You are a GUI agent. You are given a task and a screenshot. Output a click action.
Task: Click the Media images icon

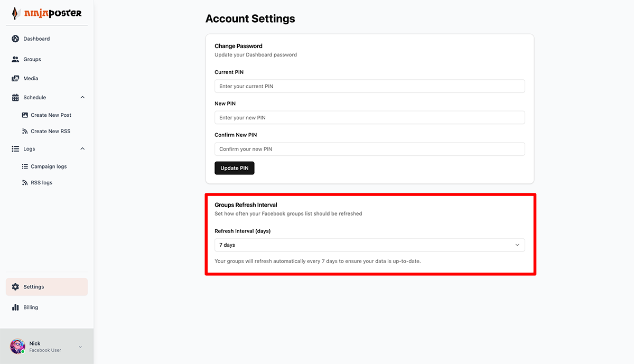(x=15, y=78)
